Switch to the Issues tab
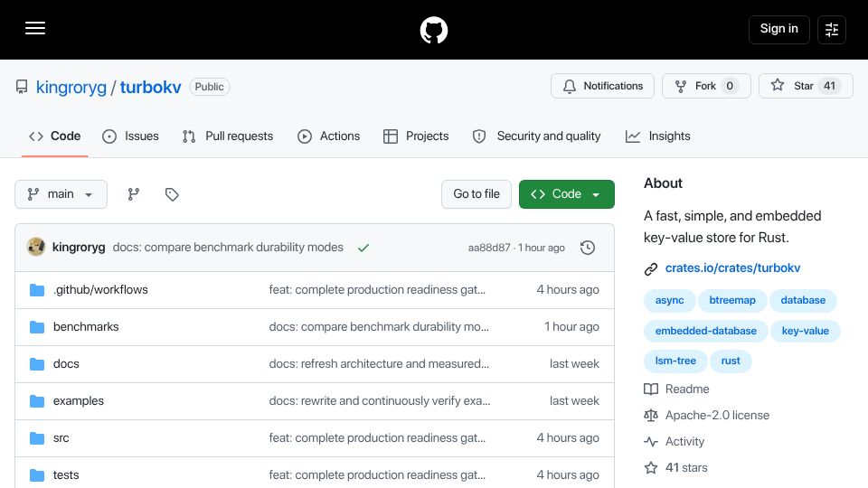 [130, 136]
